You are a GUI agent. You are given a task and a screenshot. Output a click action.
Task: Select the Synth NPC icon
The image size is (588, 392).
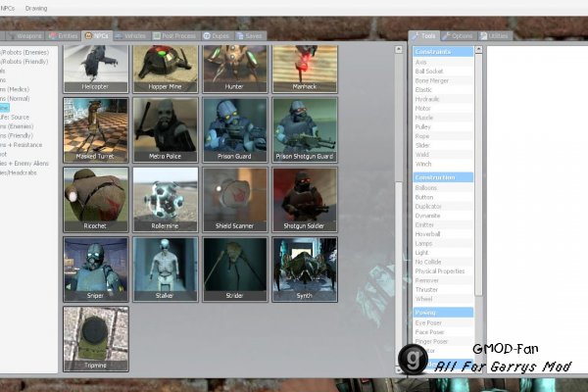[305, 269]
